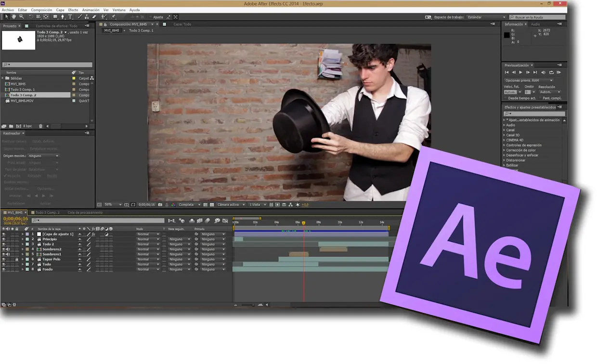This screenshot has width=611, height=364.
Task: Select MVI_8845.MOV in the project list
Action: 22,101
